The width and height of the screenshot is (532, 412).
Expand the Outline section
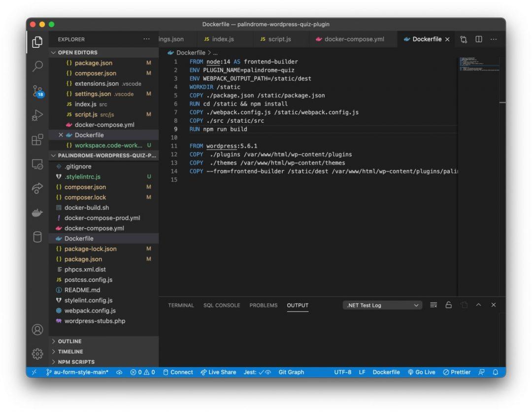tap(69, 341)
